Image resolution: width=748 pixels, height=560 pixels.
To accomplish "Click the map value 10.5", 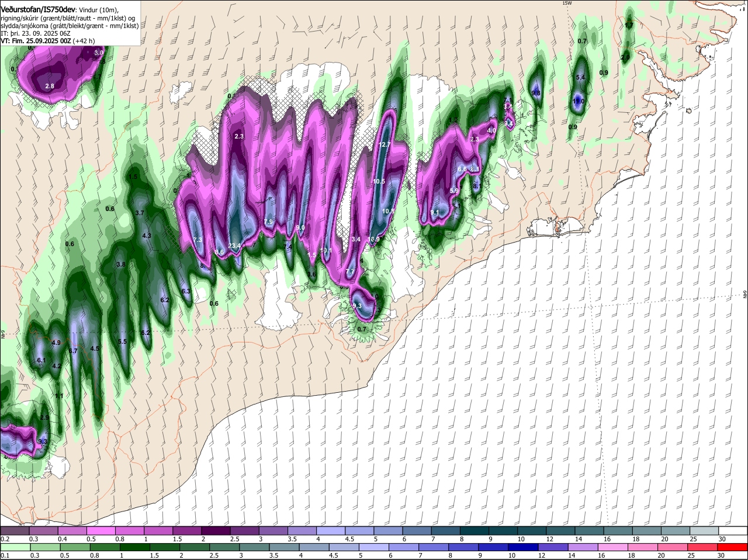I will click(x=379, y=181).
